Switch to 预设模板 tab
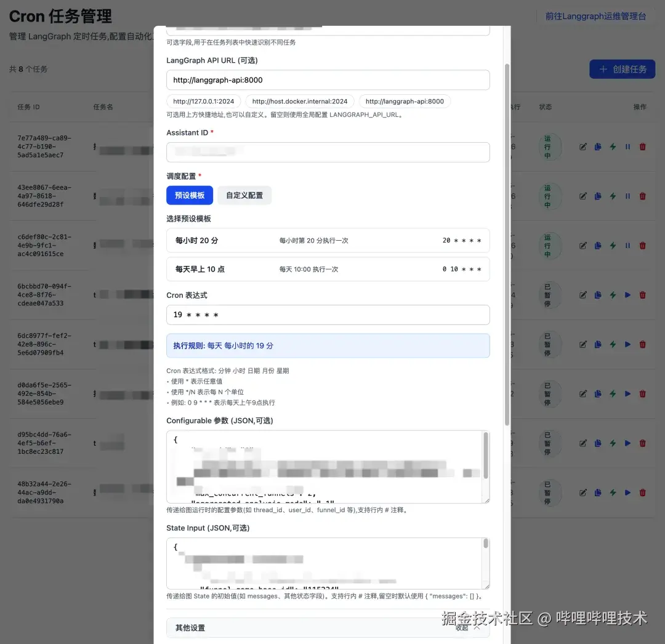 tap(190, 195)
